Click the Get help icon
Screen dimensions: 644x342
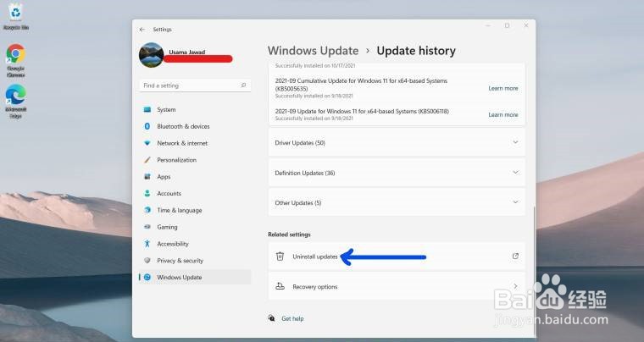pos(271,318)
